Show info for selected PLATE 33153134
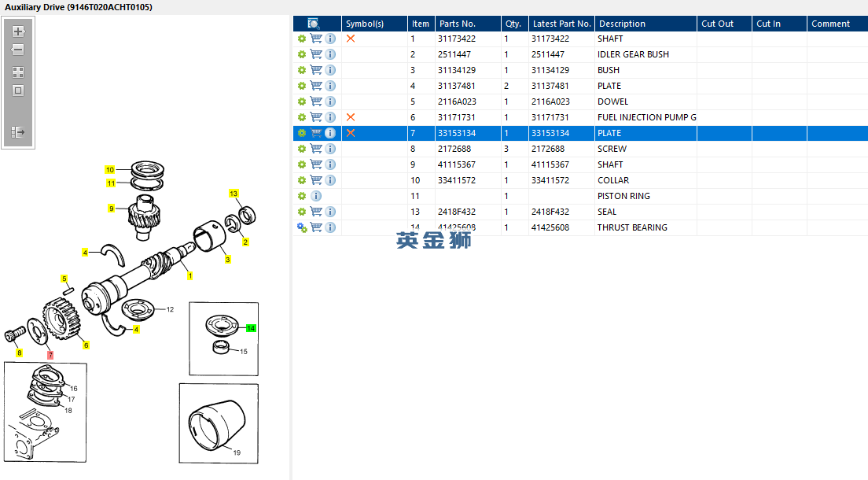 (x=330, y=133)
